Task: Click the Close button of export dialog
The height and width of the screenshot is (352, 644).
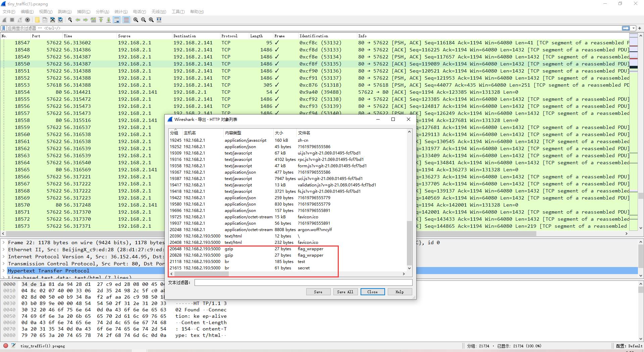Action: click(372, 292)
